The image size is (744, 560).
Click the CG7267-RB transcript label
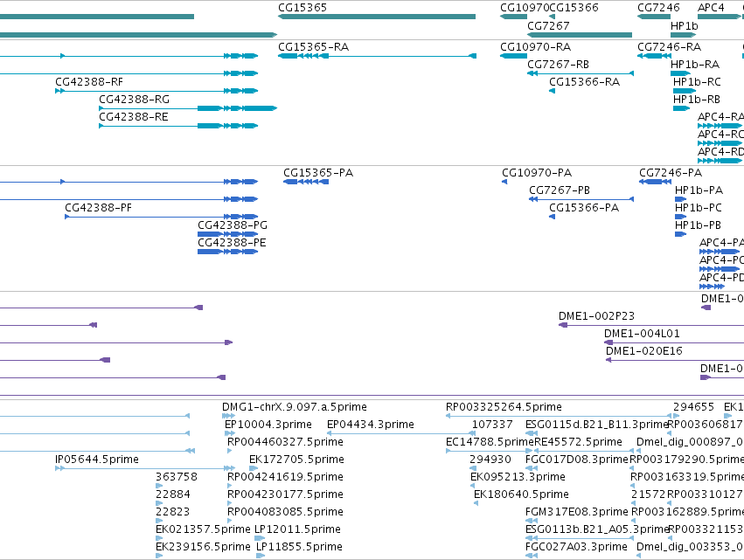pos(558,65)
